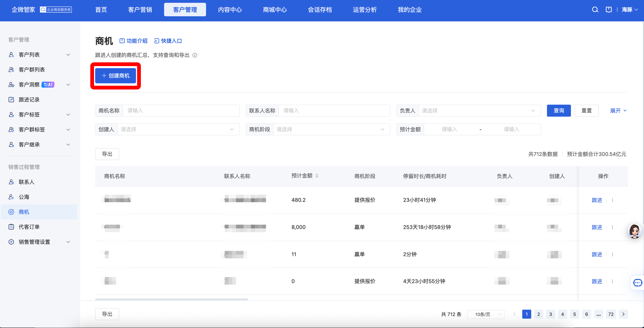644x328 pixels.
Task: Click the 客户列表 sidebar icon
Action: [11, 55]
